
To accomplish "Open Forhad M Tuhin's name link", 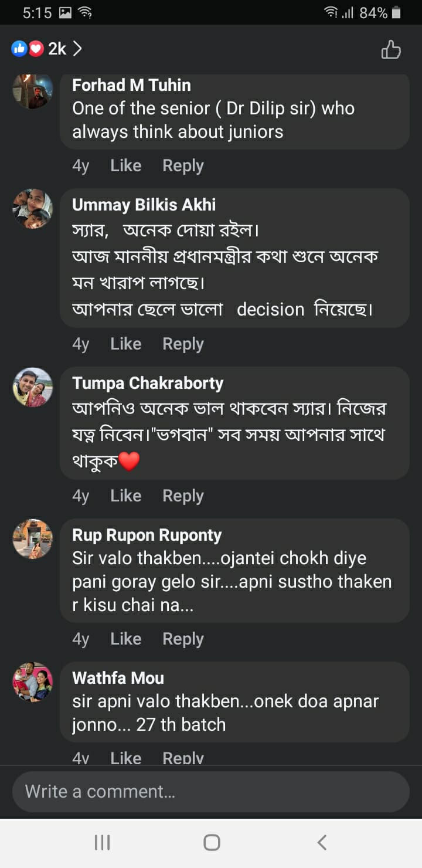I will coord(131,85).
